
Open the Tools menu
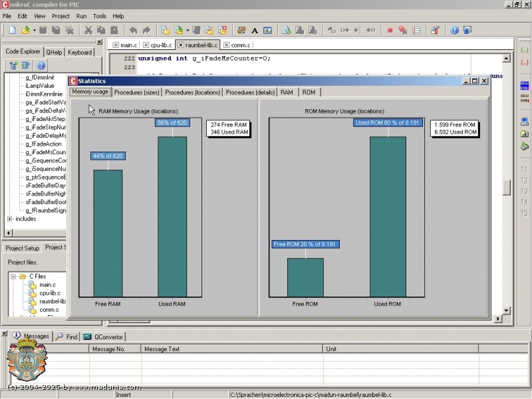[100, 16]
